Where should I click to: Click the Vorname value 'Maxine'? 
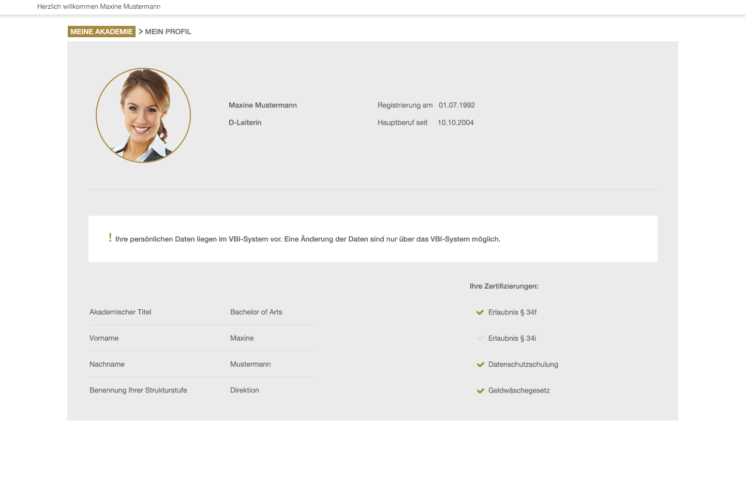pyautogui.click(x=242, y=338)
